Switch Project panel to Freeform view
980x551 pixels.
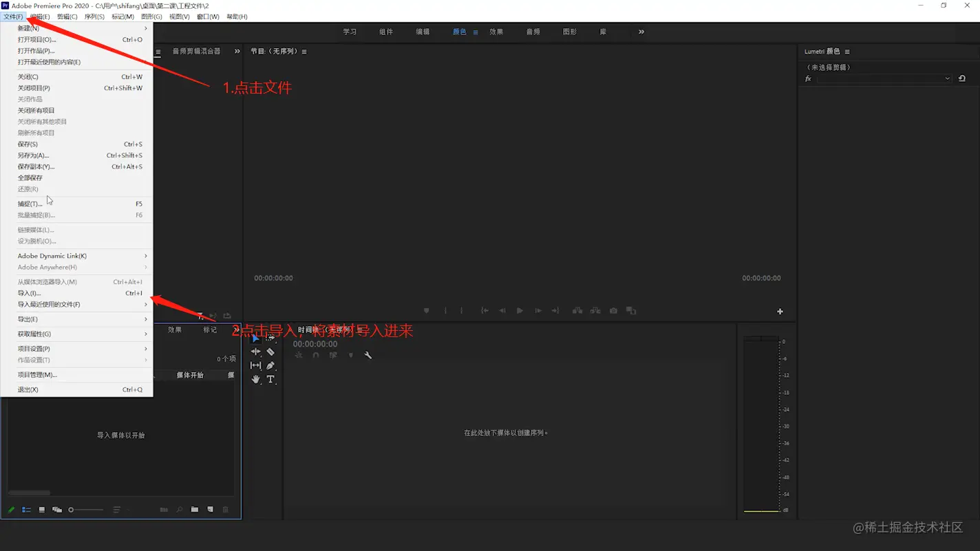57,510
